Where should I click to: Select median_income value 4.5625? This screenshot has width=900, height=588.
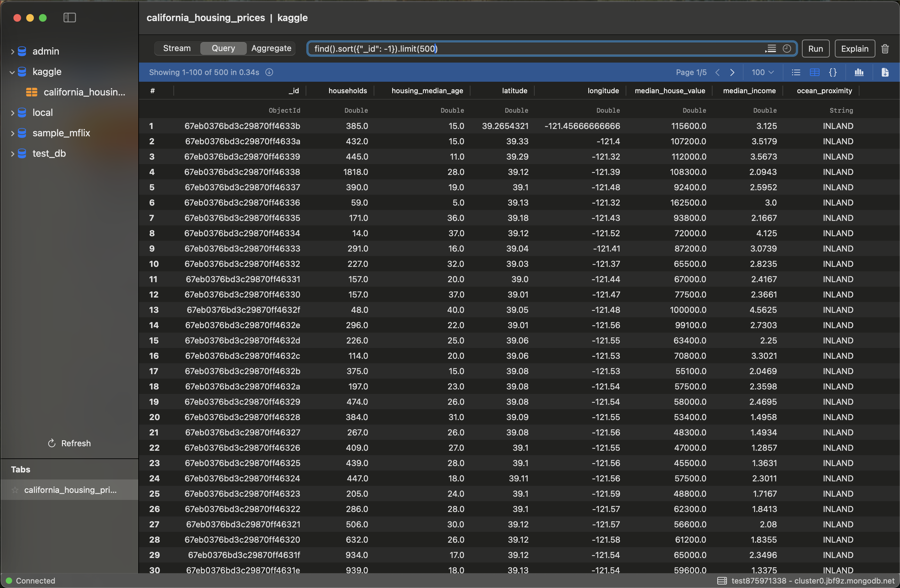point(763,310)
